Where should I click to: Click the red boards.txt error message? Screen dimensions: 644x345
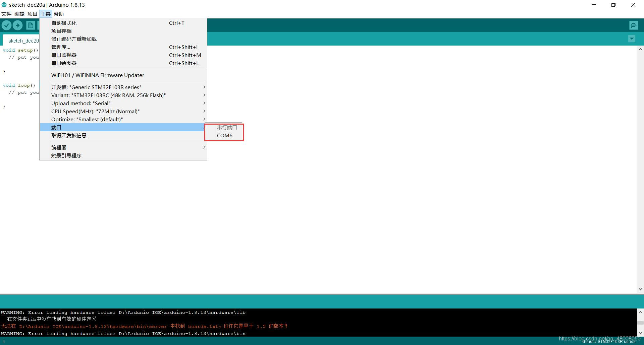tap(144, 326)
